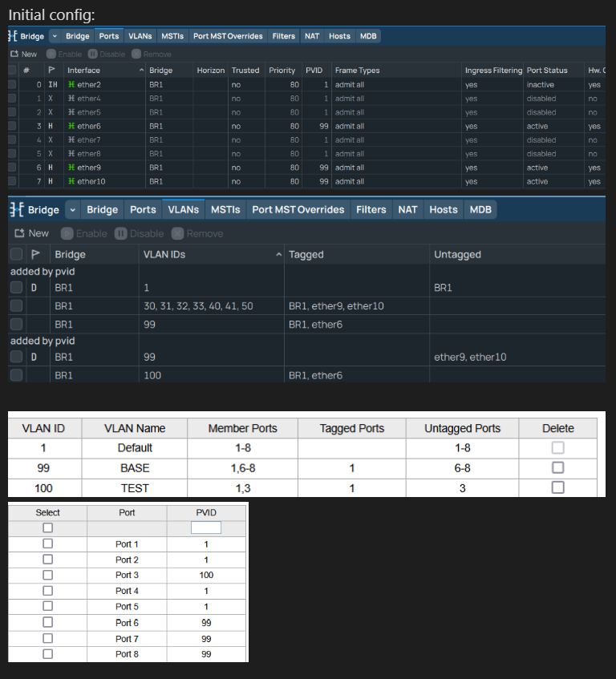Click Tagged column header in VLANs table
The height and width of the screenshot is (679, 616).
(356, 254)
